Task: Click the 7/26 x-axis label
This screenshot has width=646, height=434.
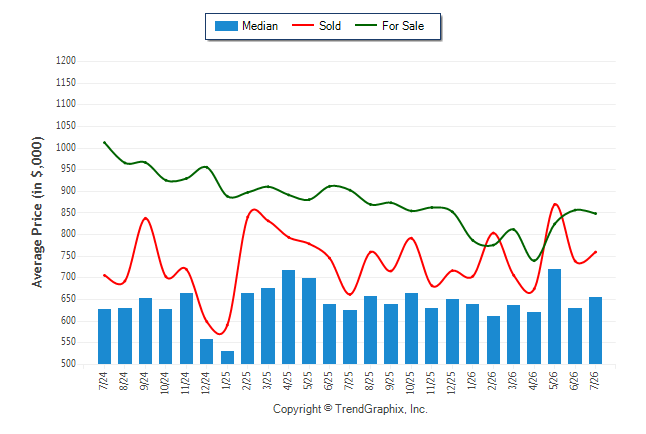Action: 595,381
